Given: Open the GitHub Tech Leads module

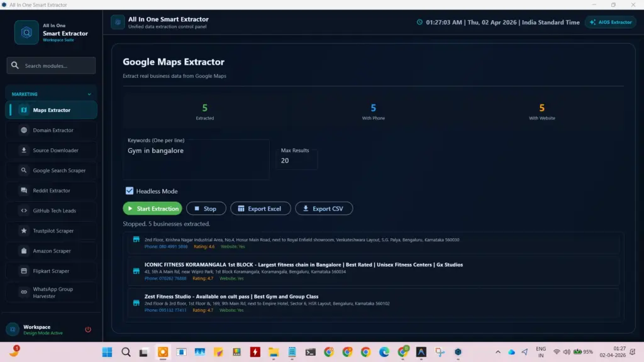Looking at the screenshot, I should click(52, 211).
